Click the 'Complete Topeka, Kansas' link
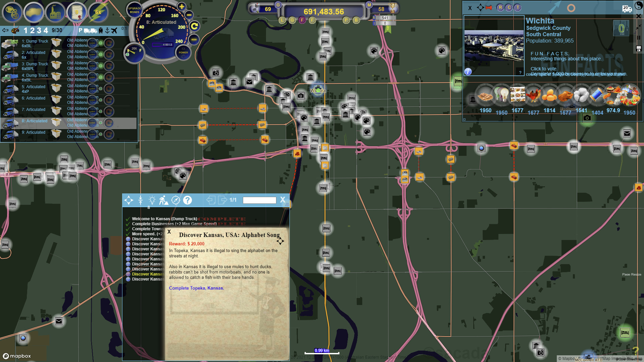The height and width of the screenshot is (362, 644). (x=196, y=288)
